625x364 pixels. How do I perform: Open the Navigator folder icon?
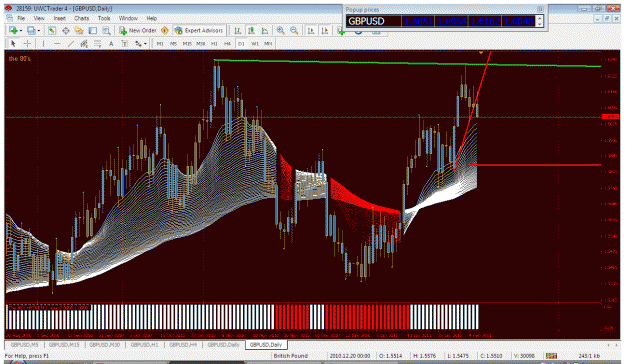point(79,30)
